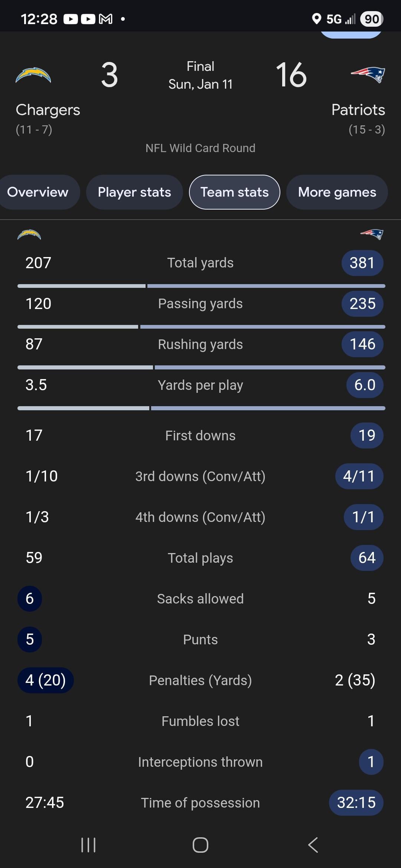Open the Player stats tab
Viewport: 401px width, 868px height.
tap(134, 192)
